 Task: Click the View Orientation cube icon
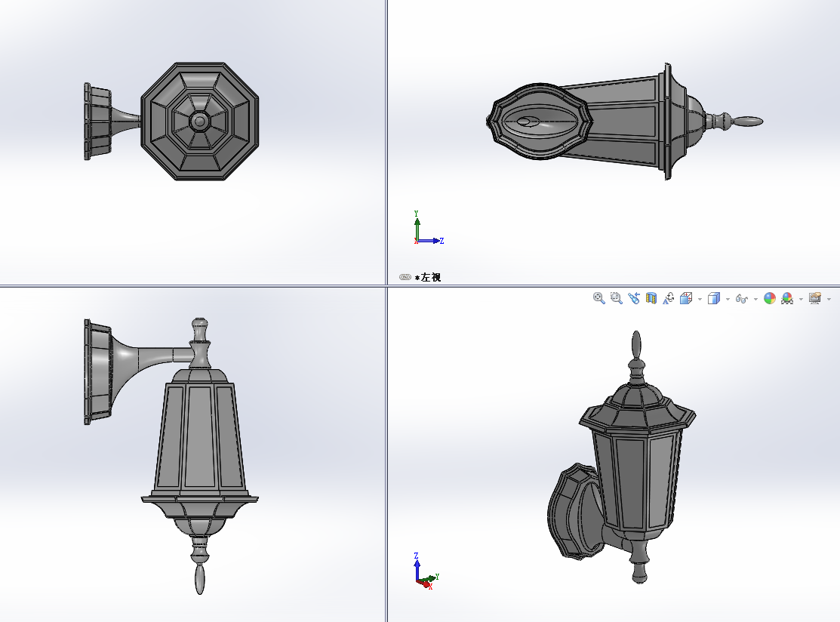[x=686, y=298]
